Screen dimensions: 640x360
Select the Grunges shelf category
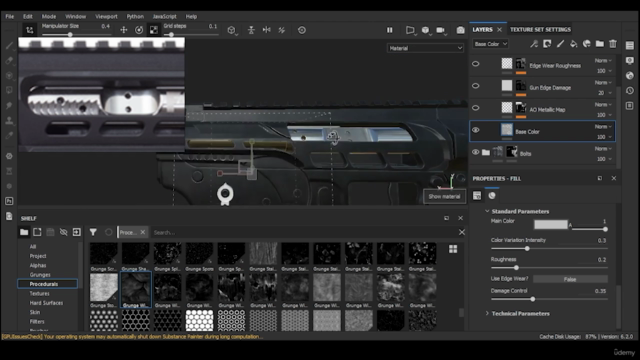pyautogui.click(x=40, y=275)
